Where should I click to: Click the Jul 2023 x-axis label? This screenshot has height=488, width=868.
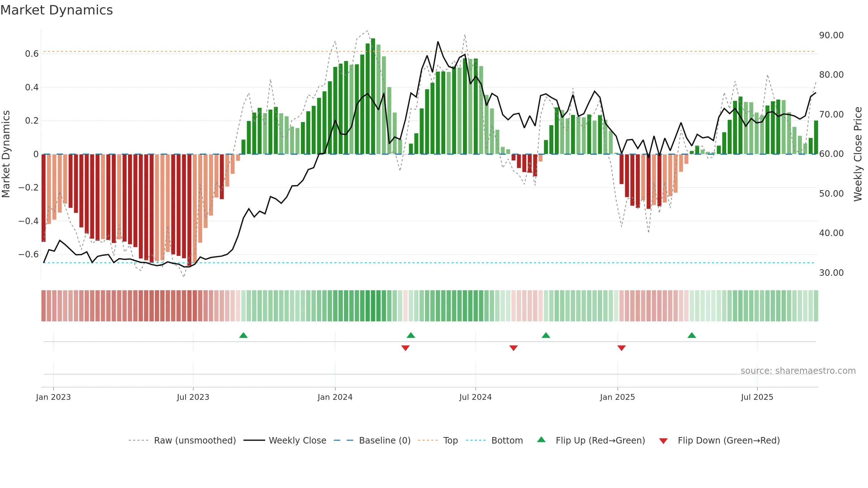point(193,397)
